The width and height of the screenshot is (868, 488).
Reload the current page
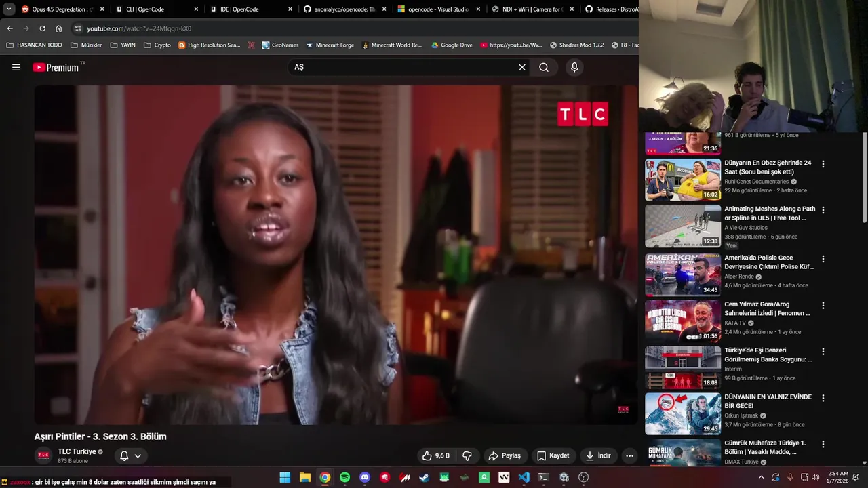(42, 28)
